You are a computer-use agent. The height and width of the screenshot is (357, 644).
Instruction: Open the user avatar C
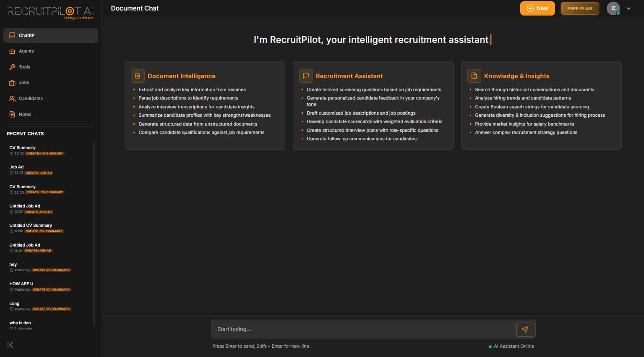tap(613, 8)
